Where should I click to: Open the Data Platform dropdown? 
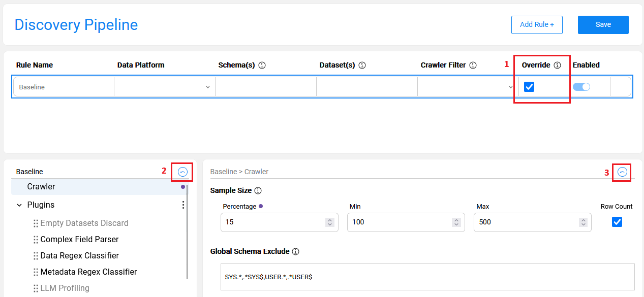coord(164,87)
